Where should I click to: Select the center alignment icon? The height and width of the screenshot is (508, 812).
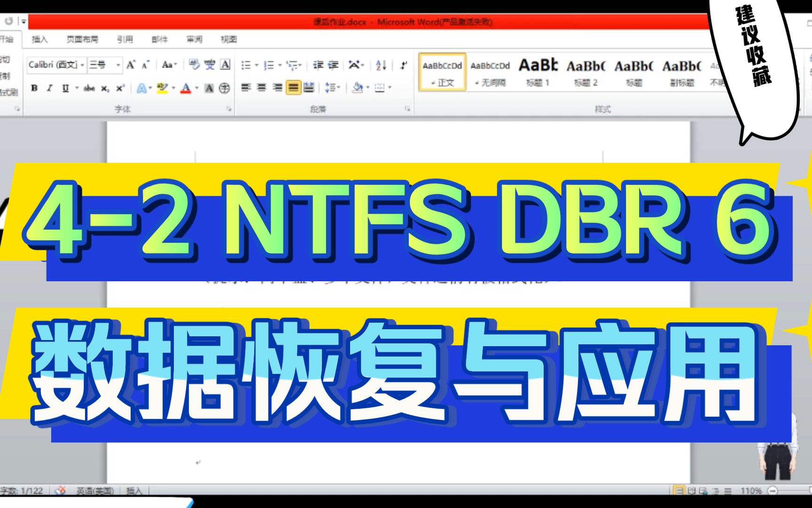point(261,88)
